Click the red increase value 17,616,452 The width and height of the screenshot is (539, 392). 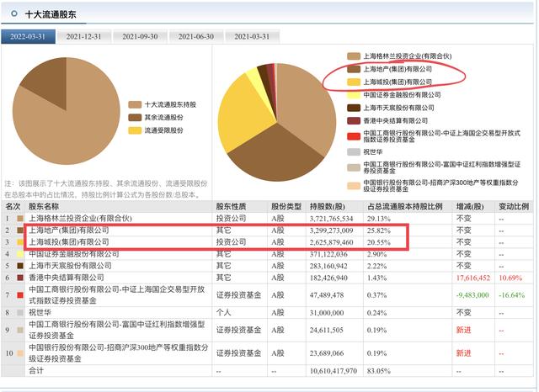click(473, 278)
